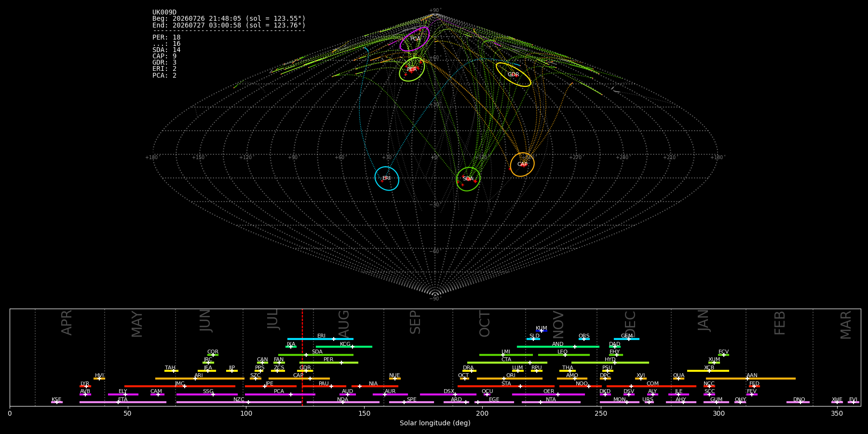The width and height of the screenshot is (868, 434).
Task: Click the AND shower timeline bar
Action: 558,347
